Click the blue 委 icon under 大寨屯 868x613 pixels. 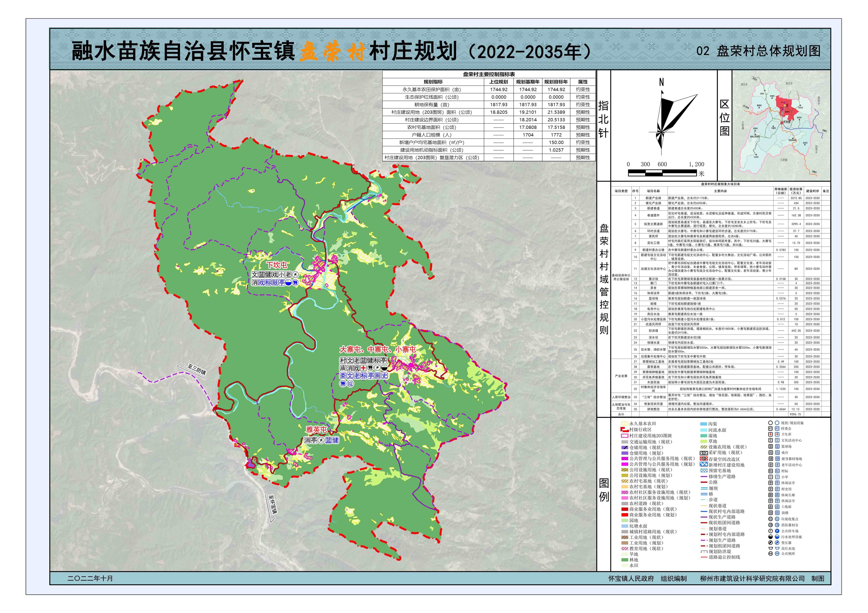(343, 375)
